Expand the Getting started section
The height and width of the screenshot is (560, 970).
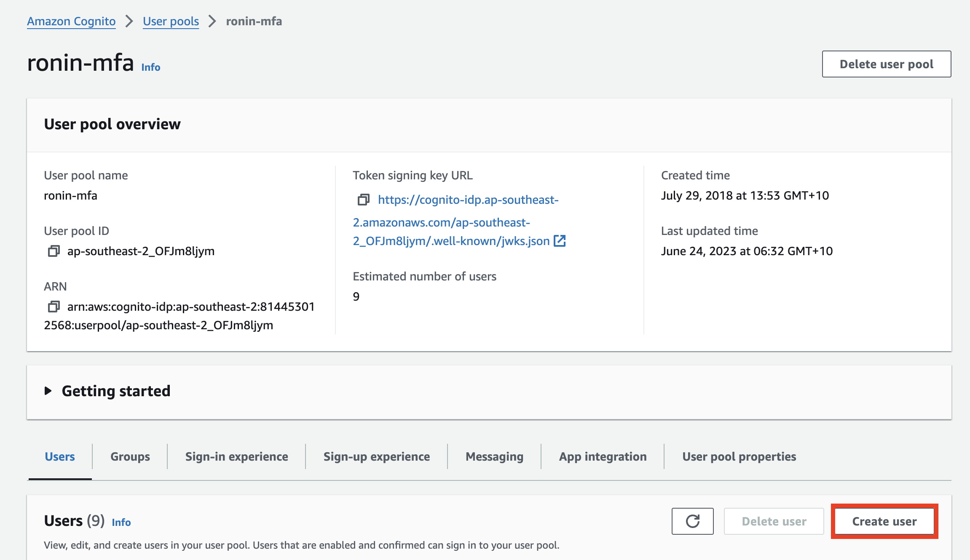(48, 391)
